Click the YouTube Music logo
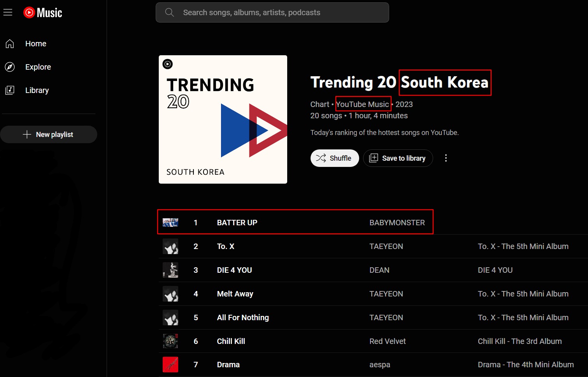The height and width of the screenshot is (377, 588). (x=43, y=12)
